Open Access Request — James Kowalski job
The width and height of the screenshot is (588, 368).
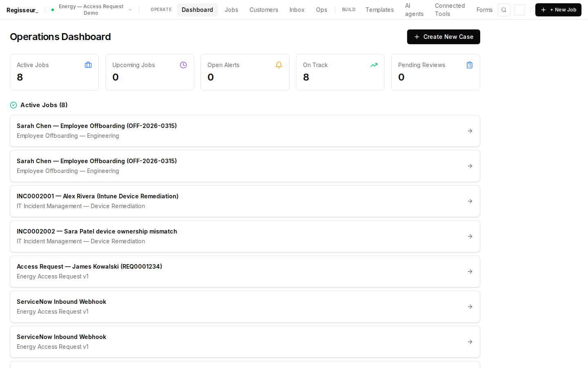[245, 272]
